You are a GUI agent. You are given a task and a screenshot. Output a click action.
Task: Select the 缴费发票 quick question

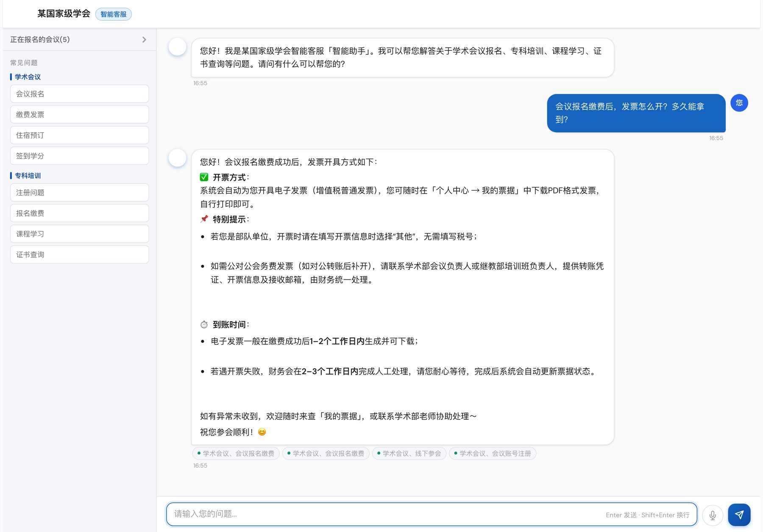[79, 114]
